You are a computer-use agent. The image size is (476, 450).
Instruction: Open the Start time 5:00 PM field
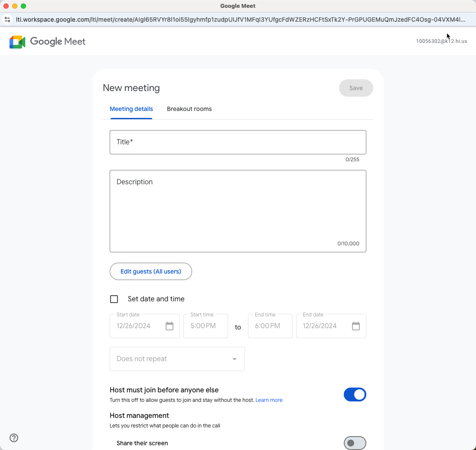click(206, 326)
